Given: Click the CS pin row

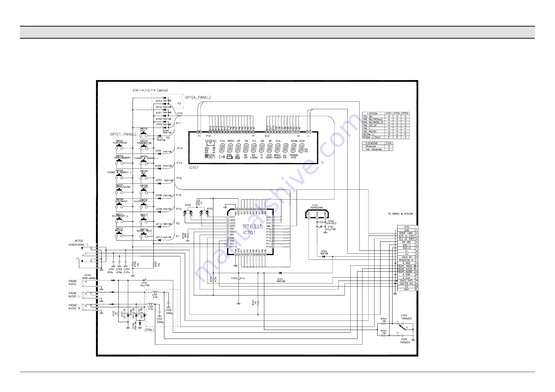Looking at the screenshot, I should coord(408,286).
